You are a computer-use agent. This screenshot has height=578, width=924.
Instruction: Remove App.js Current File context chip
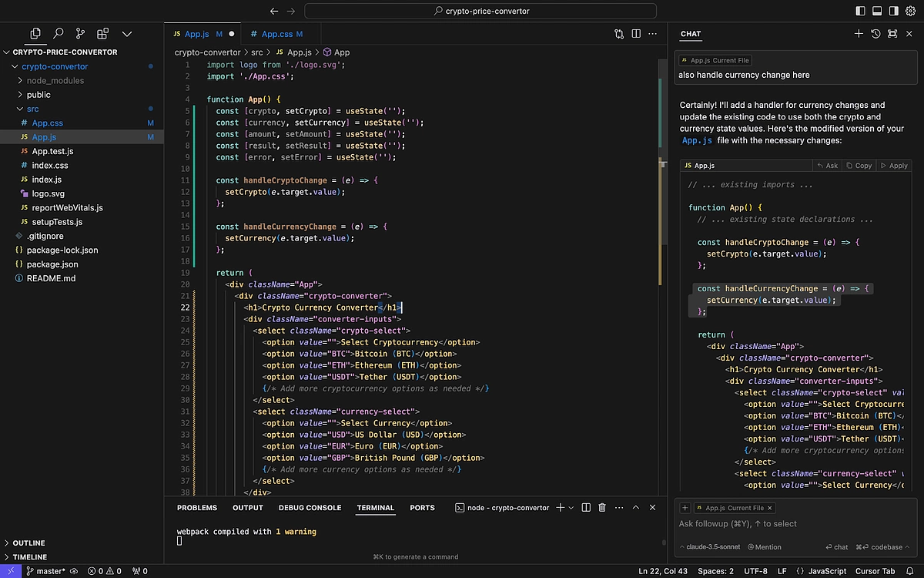[x=769, y=508]
